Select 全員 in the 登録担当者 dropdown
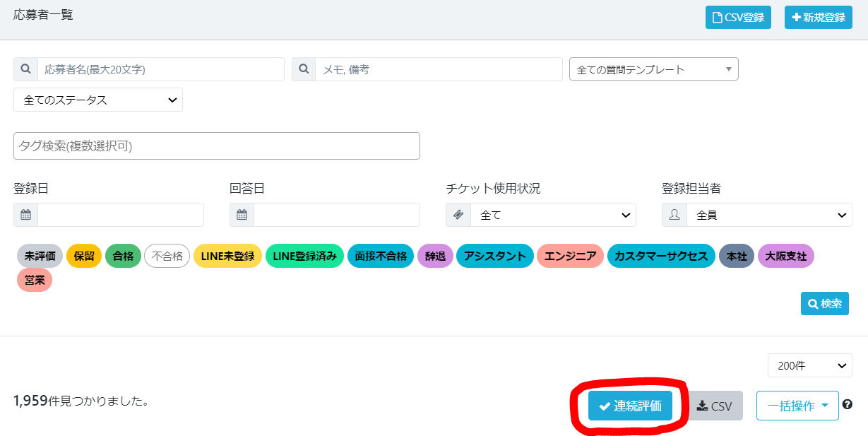The width and height of the screenshot is (868, 436). point(768,215)
